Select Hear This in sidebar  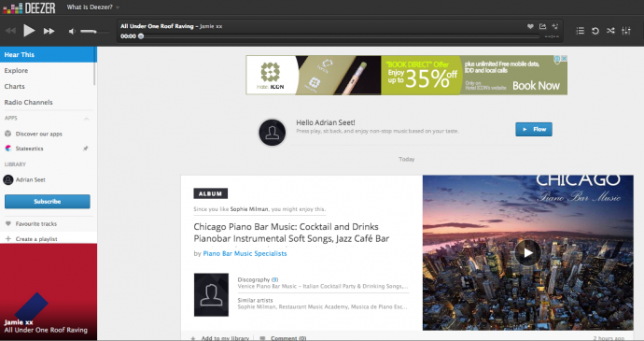[x=48, y=55]
